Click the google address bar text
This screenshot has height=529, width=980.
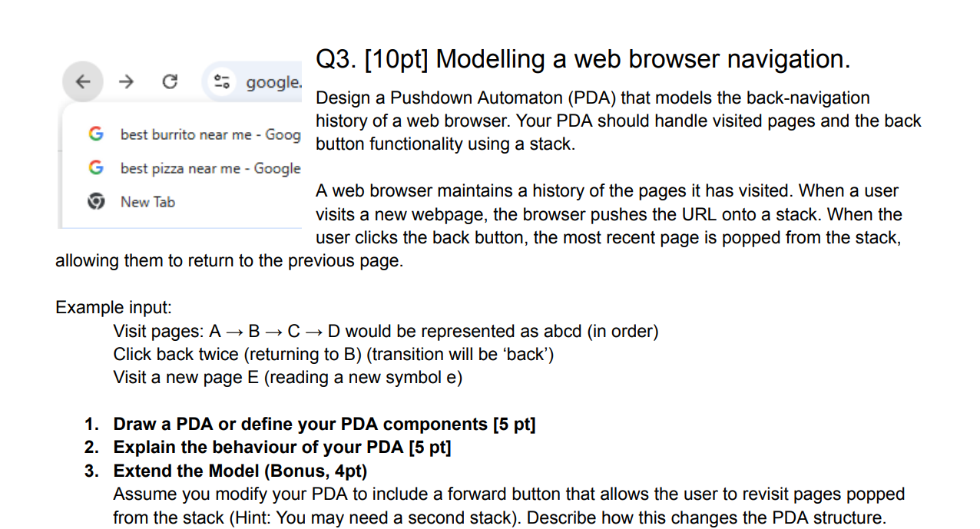(274, 82)
